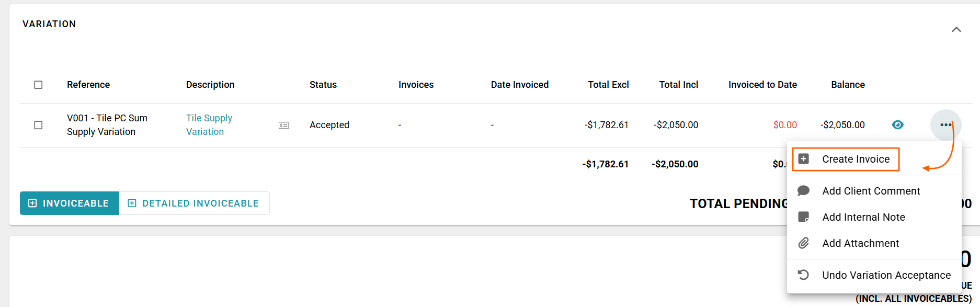Tick the select-all checkbox in header
Viewport: 980px width, 307px height.
click(38, 85)
